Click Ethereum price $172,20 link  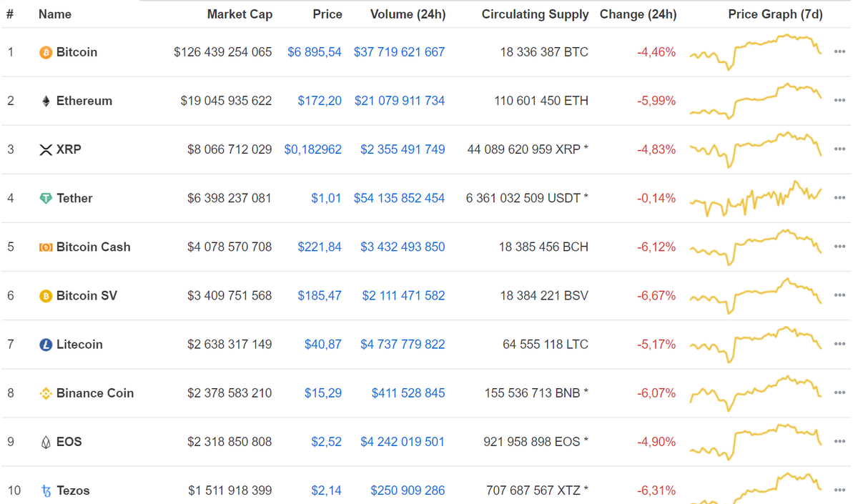pos(320,101)
